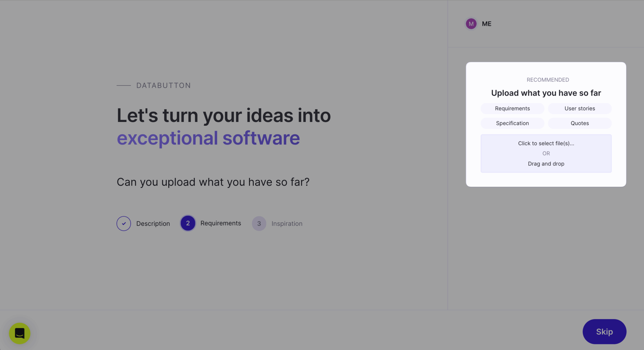Screen dimensions: 644x350
Task: Click the Quotes tag chip
Action: click(580, 123)
